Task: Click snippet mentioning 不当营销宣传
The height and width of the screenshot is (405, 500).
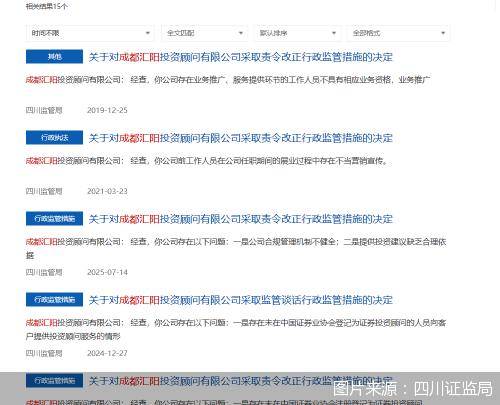Action: [x=207, y=161]
